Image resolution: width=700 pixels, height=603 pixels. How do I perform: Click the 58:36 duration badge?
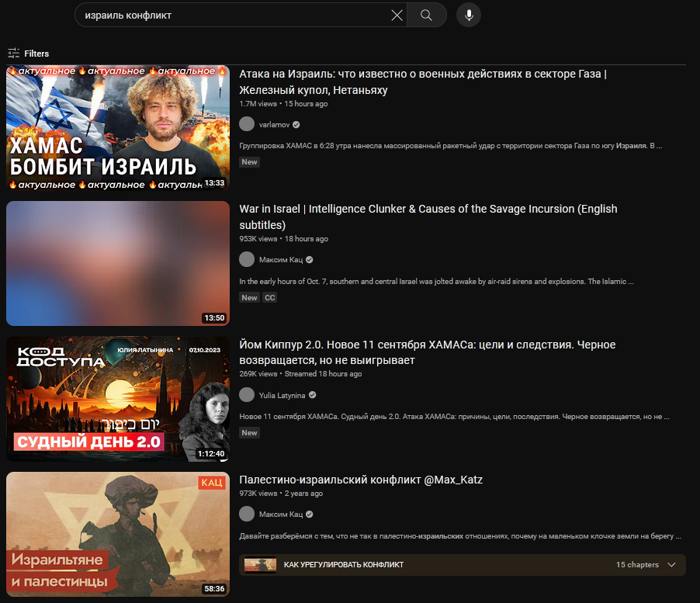215,589
